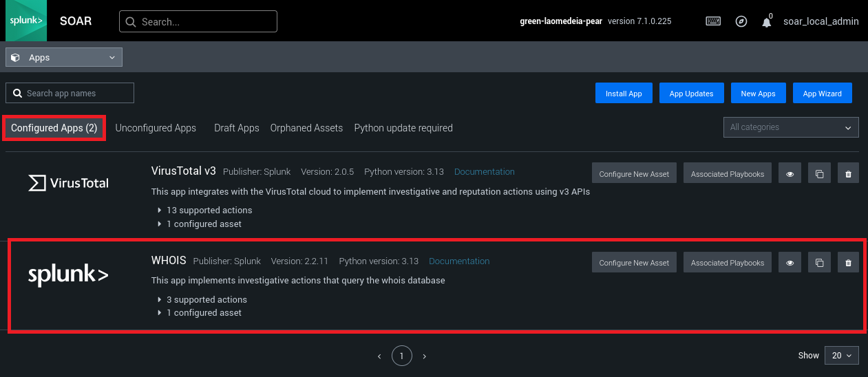Viewport: 868px width, 377px height.
Task: Click the compass guide icon
Action: [741, 21]
